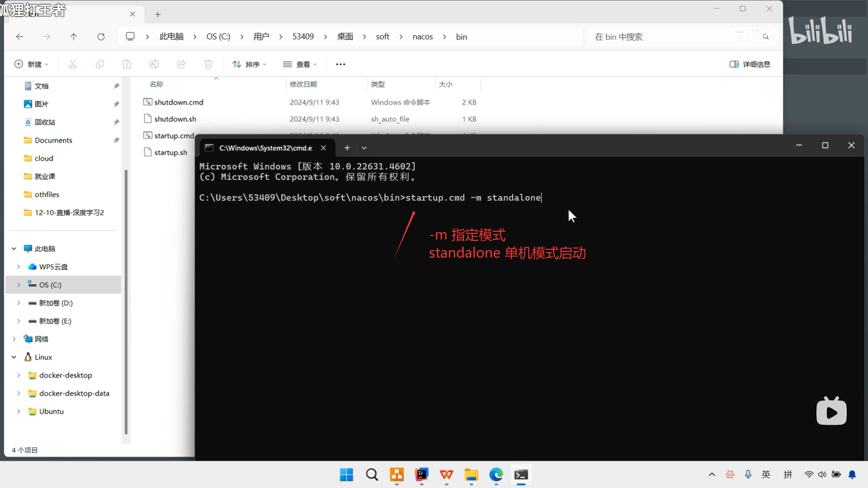This screenshot has height=488, width=868.
Task: Select the Rename icon in the toolbar
Action: [154, 64]
